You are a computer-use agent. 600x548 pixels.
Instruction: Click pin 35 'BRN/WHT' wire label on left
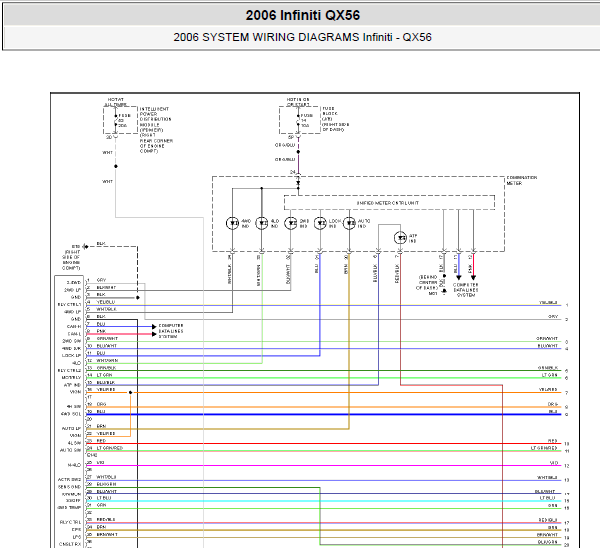pos(107,535)
